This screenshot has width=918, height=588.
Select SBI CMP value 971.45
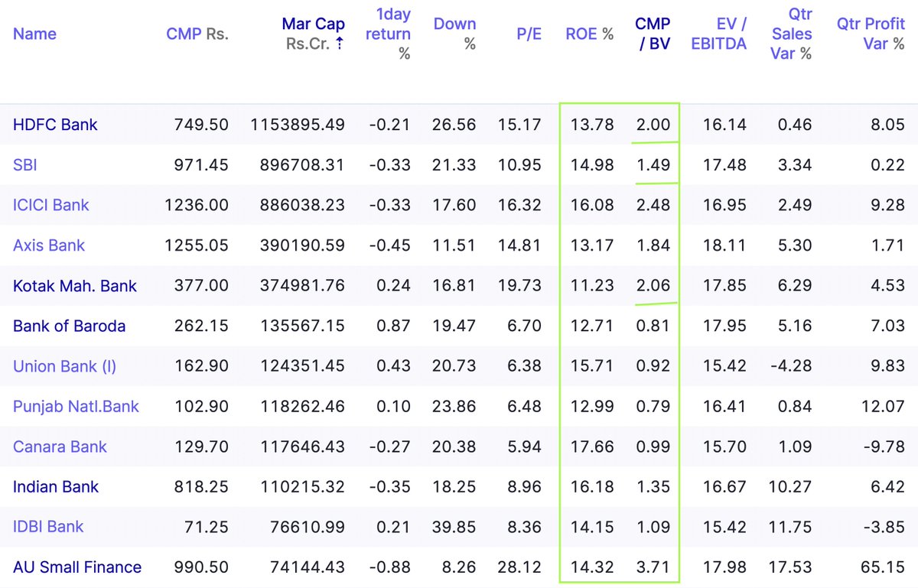[201, 164]
